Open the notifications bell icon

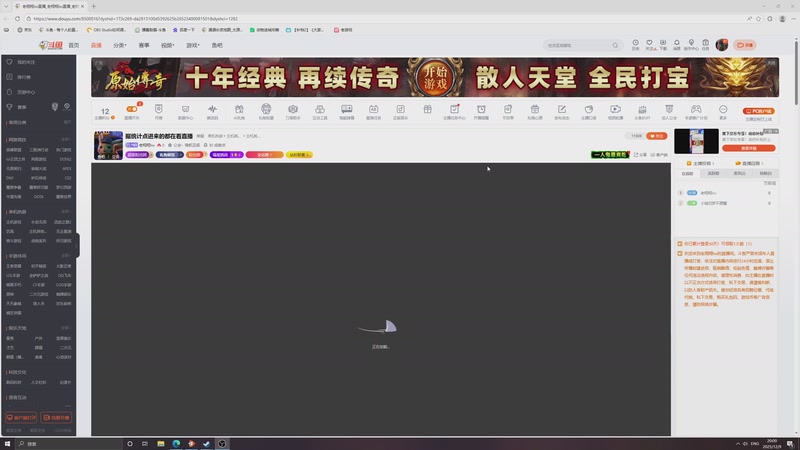677,43
